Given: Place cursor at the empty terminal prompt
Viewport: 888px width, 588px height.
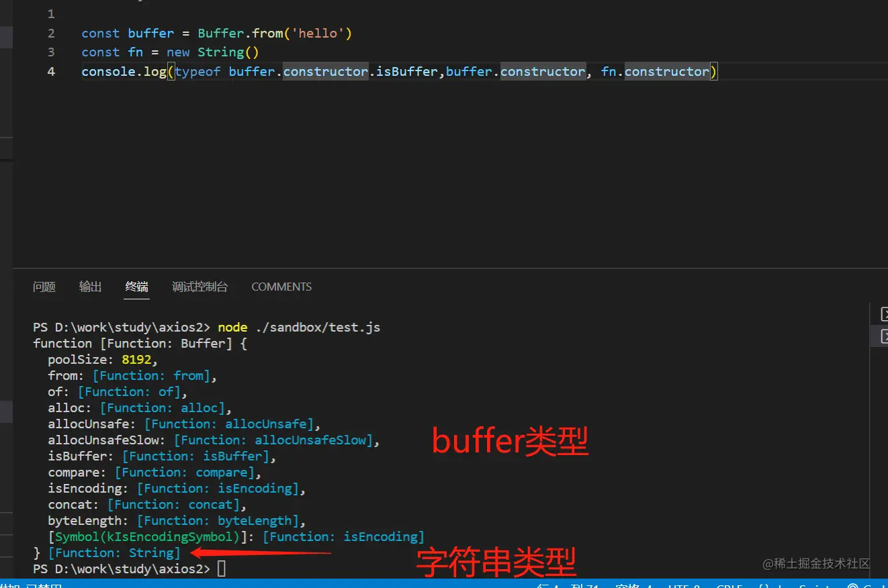Looking at the screenshot, I should click(x=222, y=569).
